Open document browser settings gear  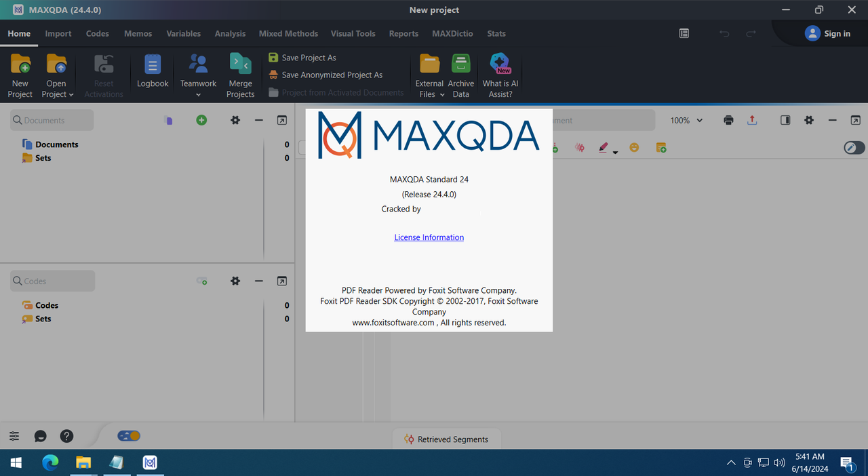[x=809, y=120]
